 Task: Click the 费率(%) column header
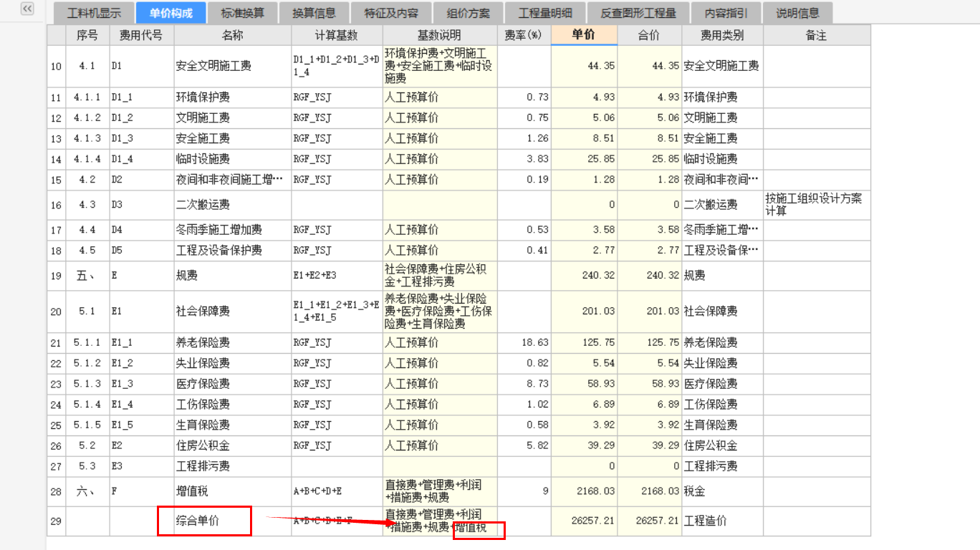[x=524, y=35]
